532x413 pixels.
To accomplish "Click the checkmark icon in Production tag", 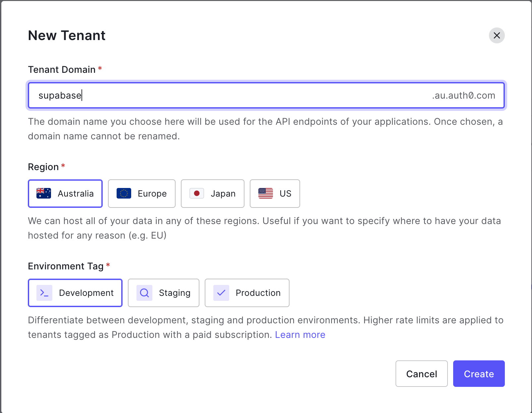I will tap(222, 293).
